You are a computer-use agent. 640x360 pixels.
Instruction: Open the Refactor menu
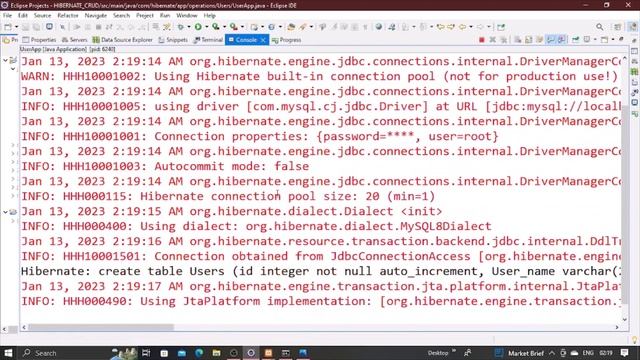tap(68, 16)
